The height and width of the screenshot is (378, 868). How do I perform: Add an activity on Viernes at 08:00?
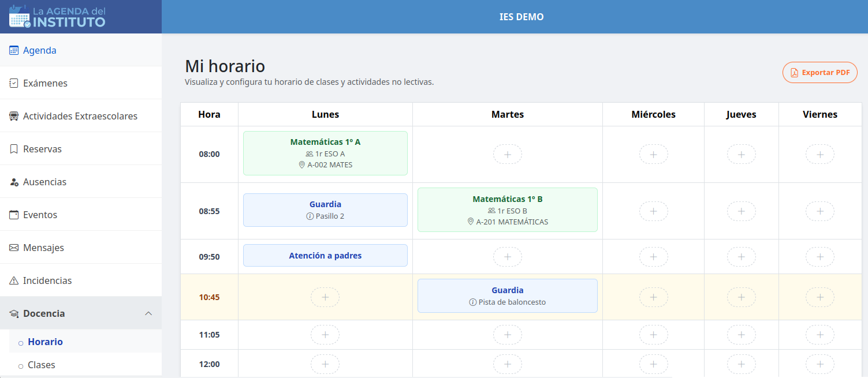tap(820, 154)
